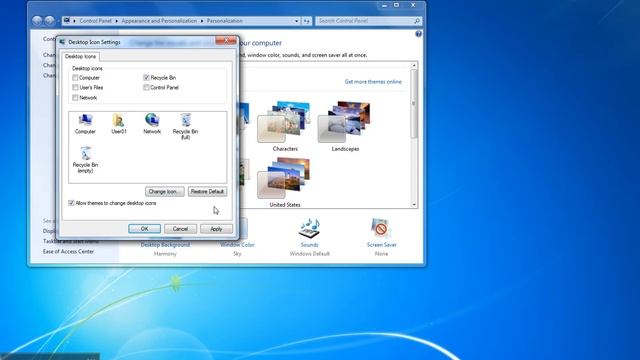
Task: Select the United States theme
Action: tap(285, 182)
